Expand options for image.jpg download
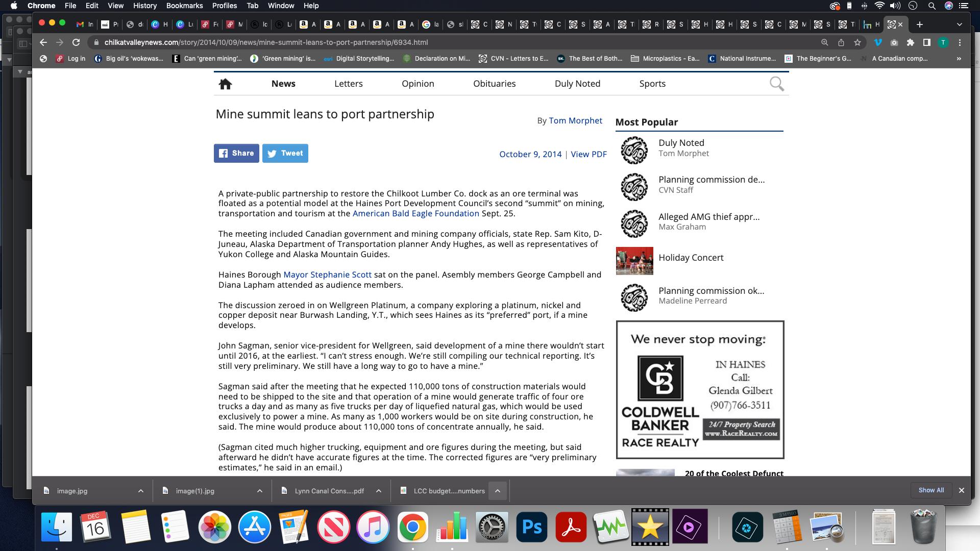This screenshot has height=551, width=980. [140, 491]
